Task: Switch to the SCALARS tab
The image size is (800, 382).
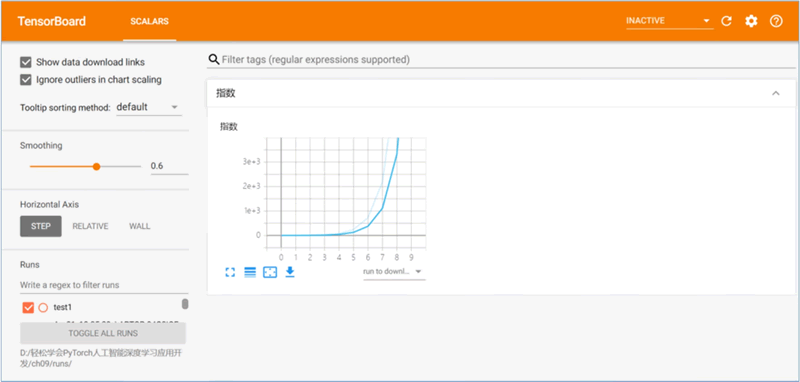Action: coord(149,21)
